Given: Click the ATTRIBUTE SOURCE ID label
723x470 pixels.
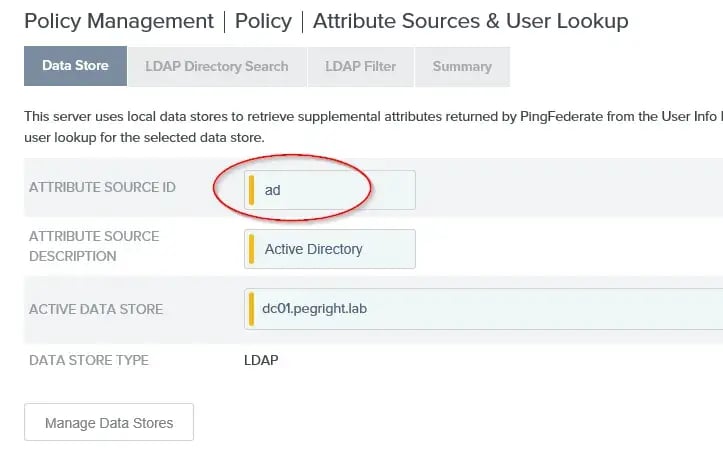Looking at the screenshot, I should [x=102, y=187].
